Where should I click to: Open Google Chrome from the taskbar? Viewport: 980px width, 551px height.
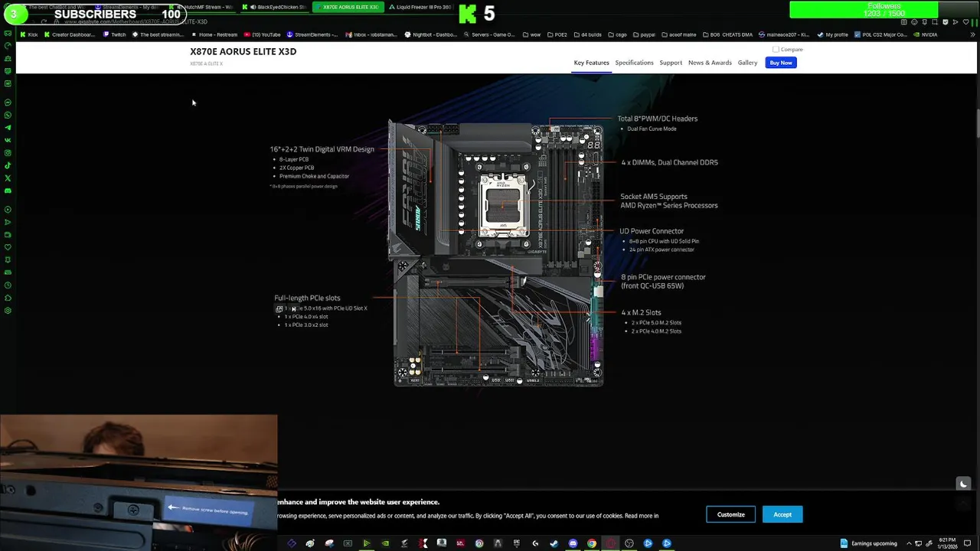tap(592, 543)
